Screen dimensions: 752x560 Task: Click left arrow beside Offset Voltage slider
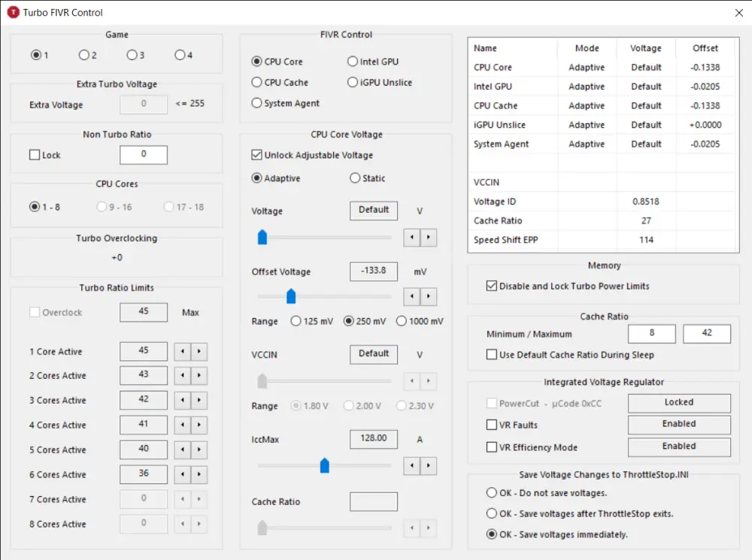tap(412, 296)
